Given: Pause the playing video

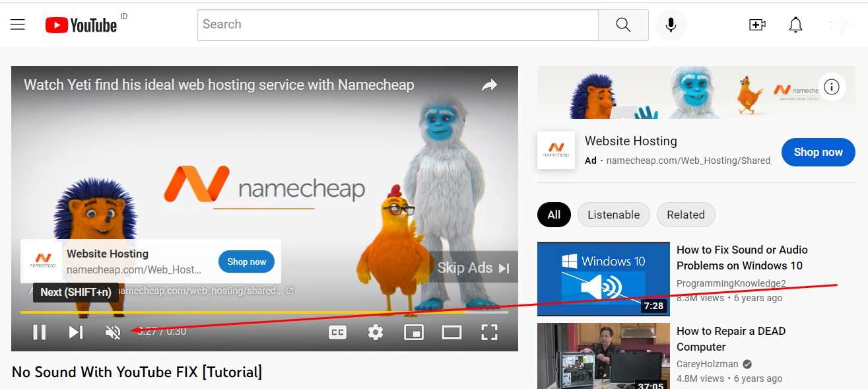Looking at the screenshot, I should pos(40,332).
